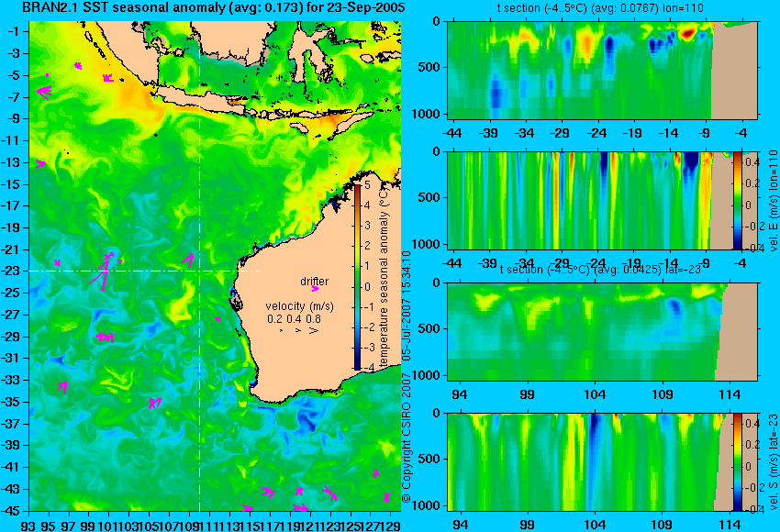
Task: Click the drifter arrow near latitude -45, longitude 120
Action: (300, 507)
